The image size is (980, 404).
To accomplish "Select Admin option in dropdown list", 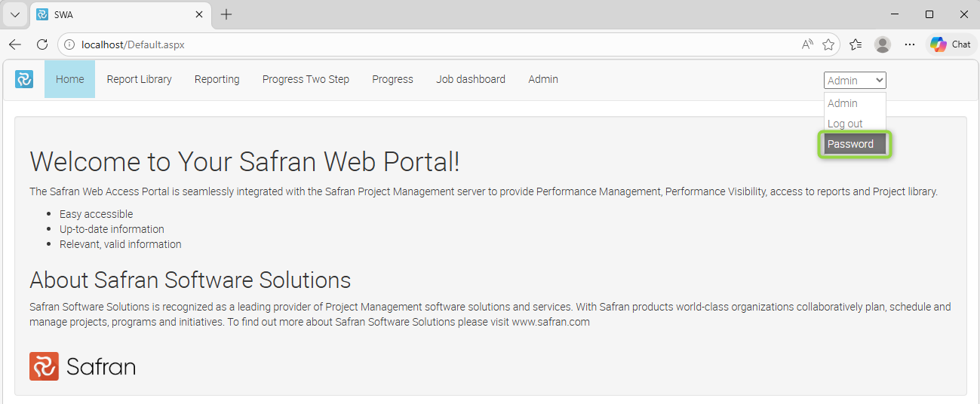I will (x=855, y=103).
